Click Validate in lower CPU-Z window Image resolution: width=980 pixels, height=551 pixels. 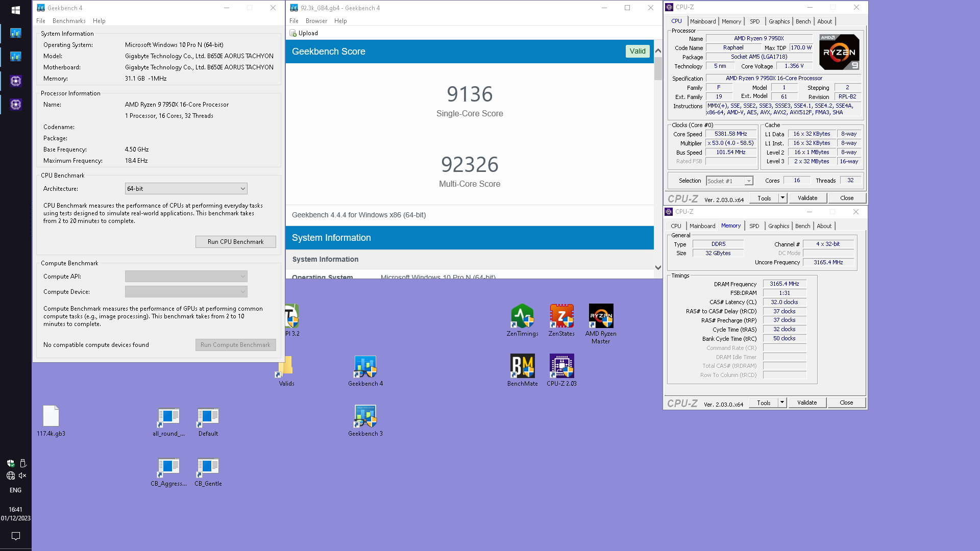pos(807,403)
